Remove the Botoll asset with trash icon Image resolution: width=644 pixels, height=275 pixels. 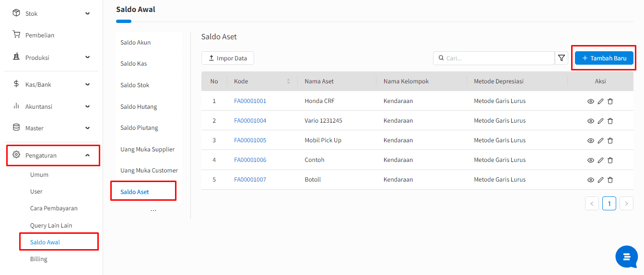tap(610, 180)
